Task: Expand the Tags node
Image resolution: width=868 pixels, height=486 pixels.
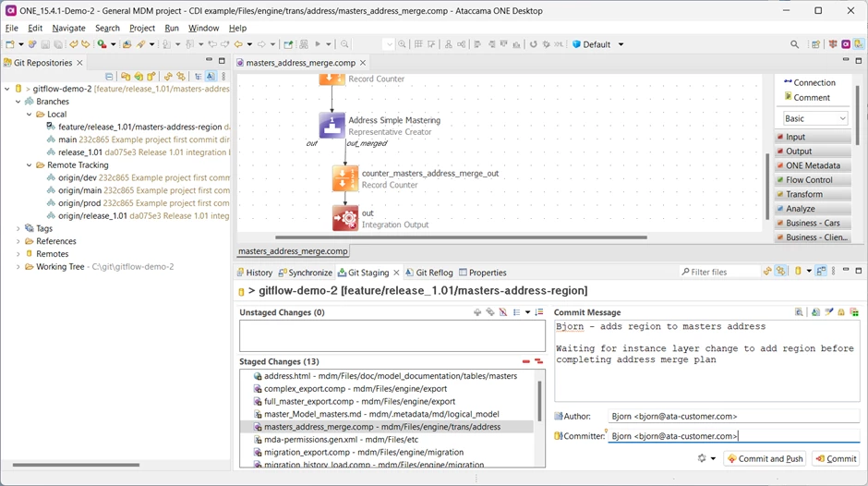Action: click(18, 228)
